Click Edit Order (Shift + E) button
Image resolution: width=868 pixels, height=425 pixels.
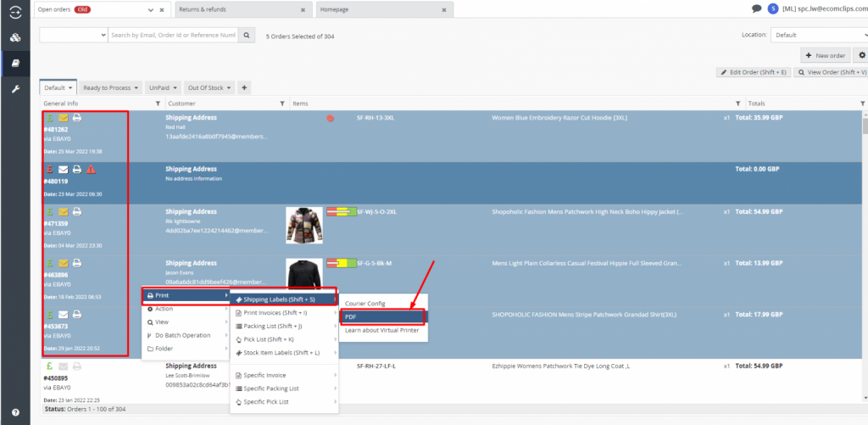pyautogui.click(x=754, y=73)
